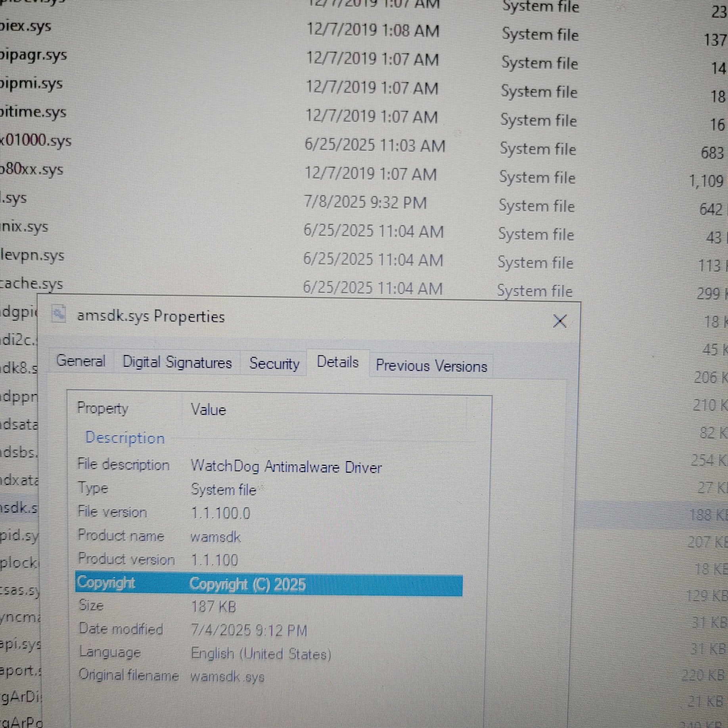Click the file icon in the Properties title bar
This screenshot has width=728, height=728.
point(59,314)
